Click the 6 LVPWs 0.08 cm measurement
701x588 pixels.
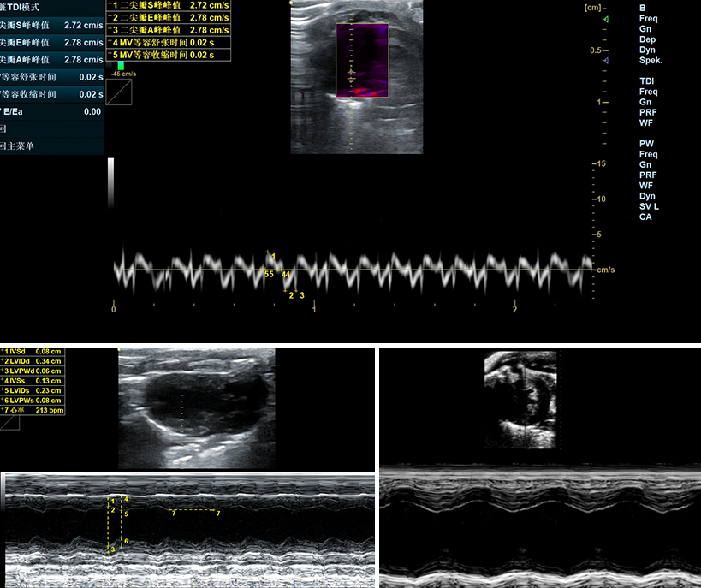coord(33,401)
